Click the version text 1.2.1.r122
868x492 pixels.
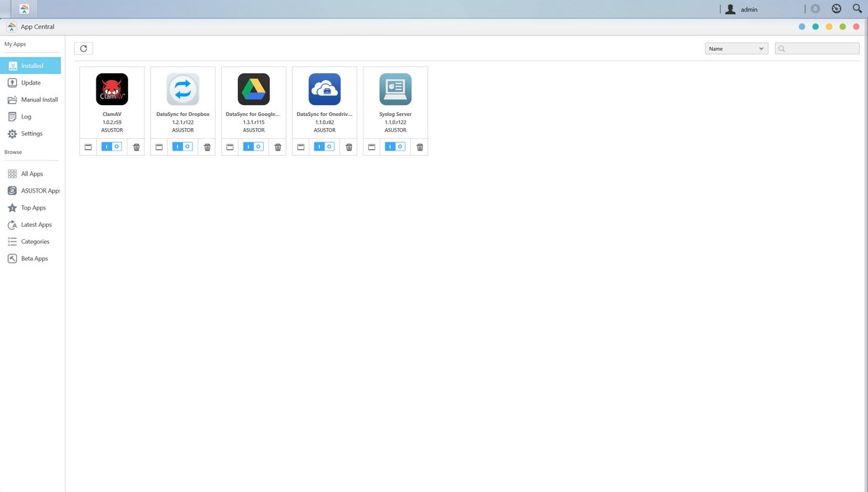point(183,123)
